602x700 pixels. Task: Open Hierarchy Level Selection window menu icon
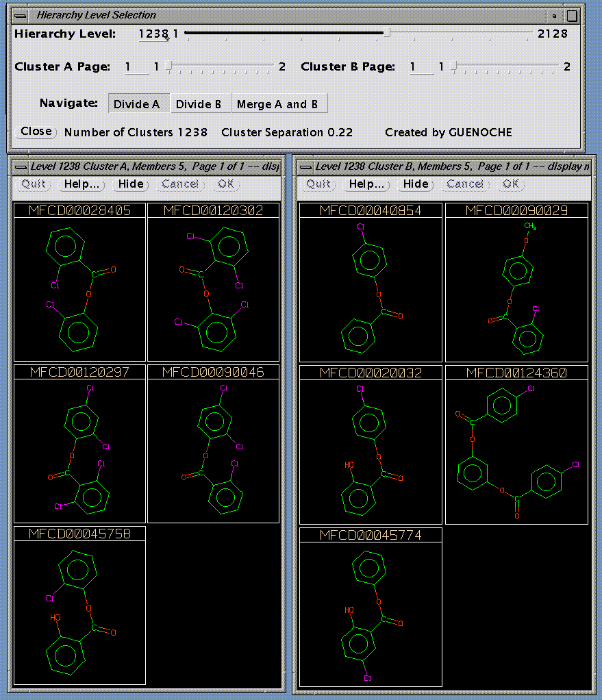tap(22, 15)
